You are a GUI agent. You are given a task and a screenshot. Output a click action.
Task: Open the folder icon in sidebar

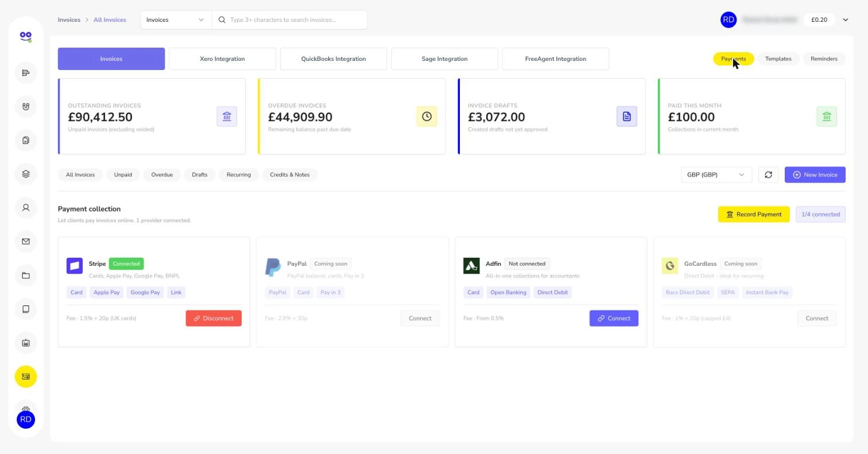[x=26, y=275]
